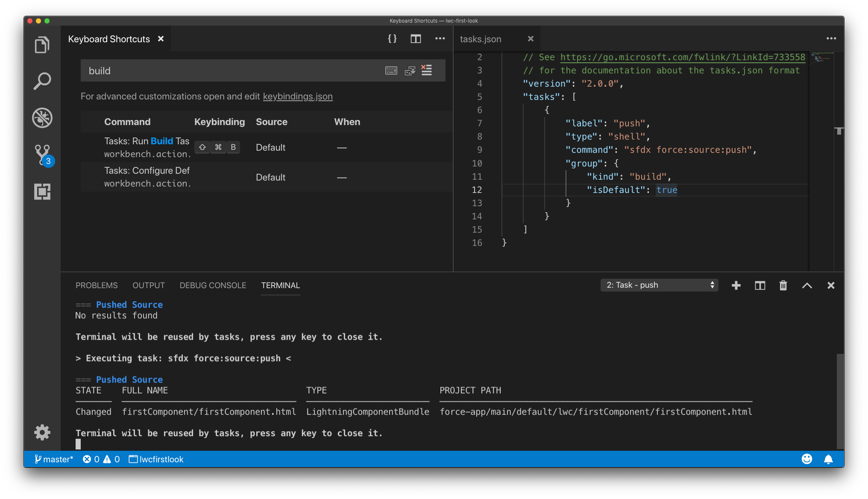The image size is (868, 499).
Task: Click the master* branch in status bar
Action: click(x=54, y=459)
